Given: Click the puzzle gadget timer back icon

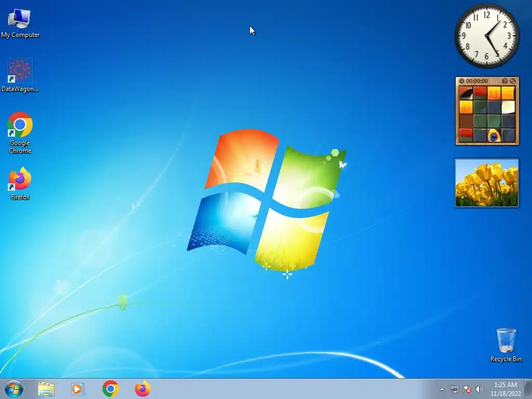Looking at the screenshot, I should click(x=461, y=81).
